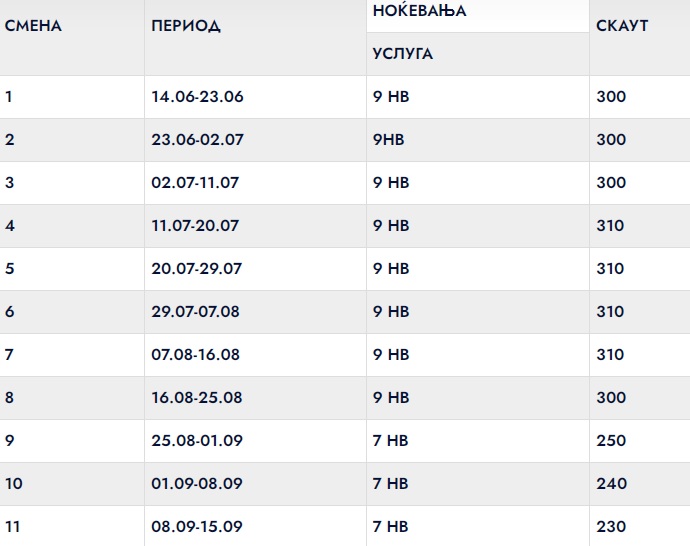The width and height of the screenshot is (690, 546).
Task: Click the СКАУТ column header
Action: point(622,26)
